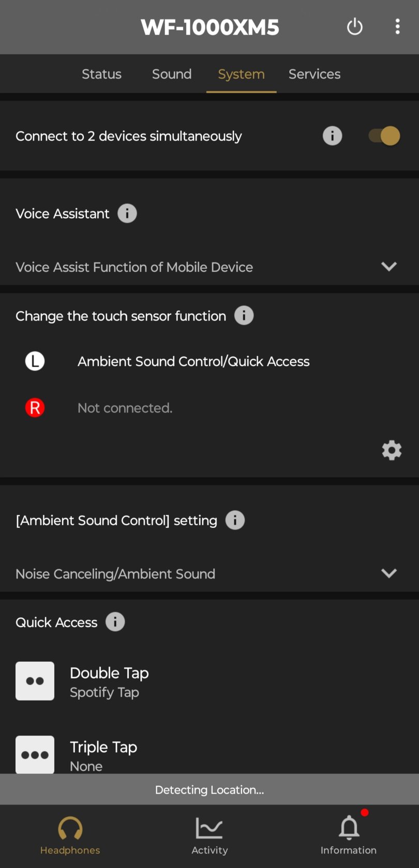Show info about Voice Assistant
This screenshot has width=419, height=868.
(127, 214)
